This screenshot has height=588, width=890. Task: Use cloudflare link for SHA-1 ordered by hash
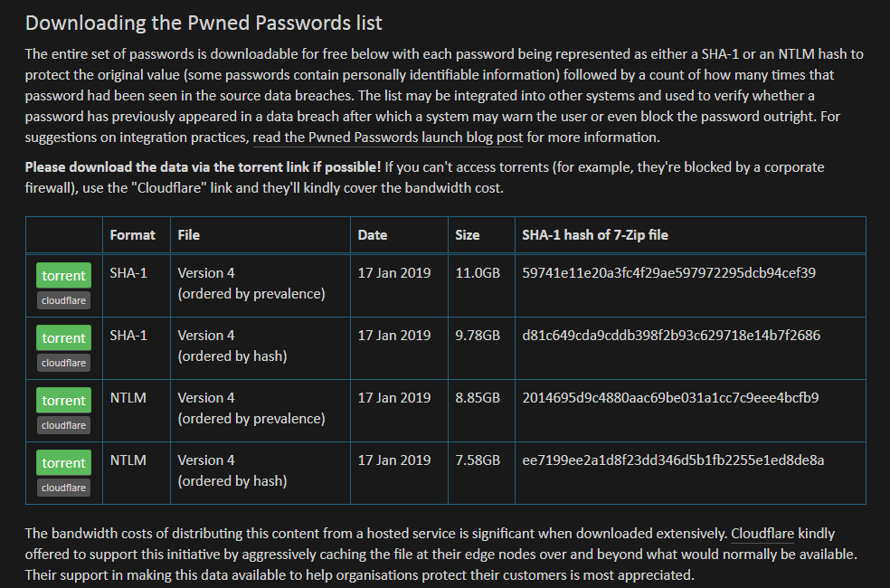coord(63,363)
